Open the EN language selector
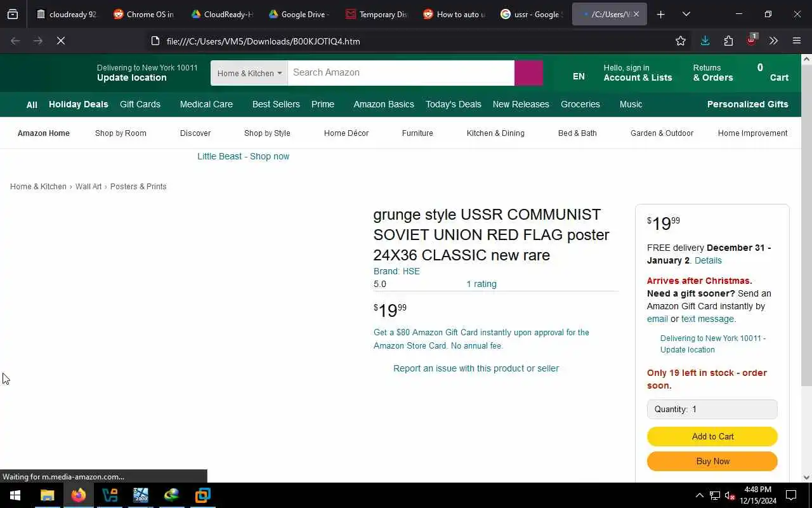Image resolution: width=812 pixels, height=508 pixels. point(579,76)
